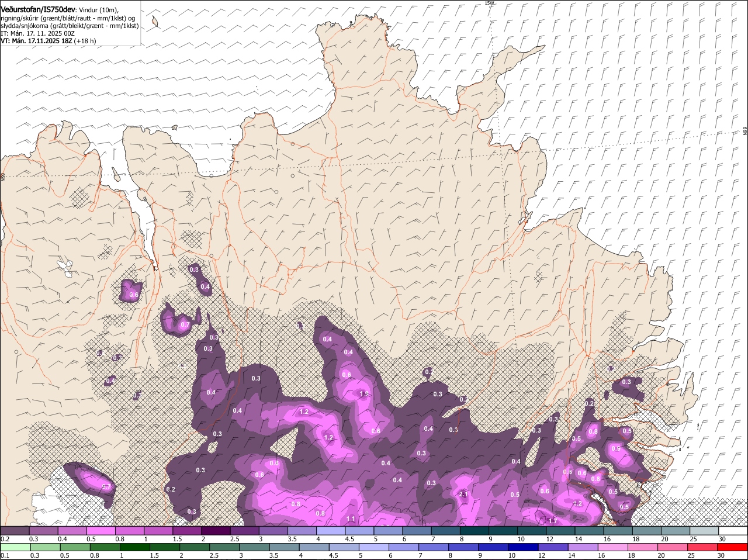Screen dimensions: 748x560
Task: Pick the white upper-row swatch starting at 30
Action: [x=732, y=531]
